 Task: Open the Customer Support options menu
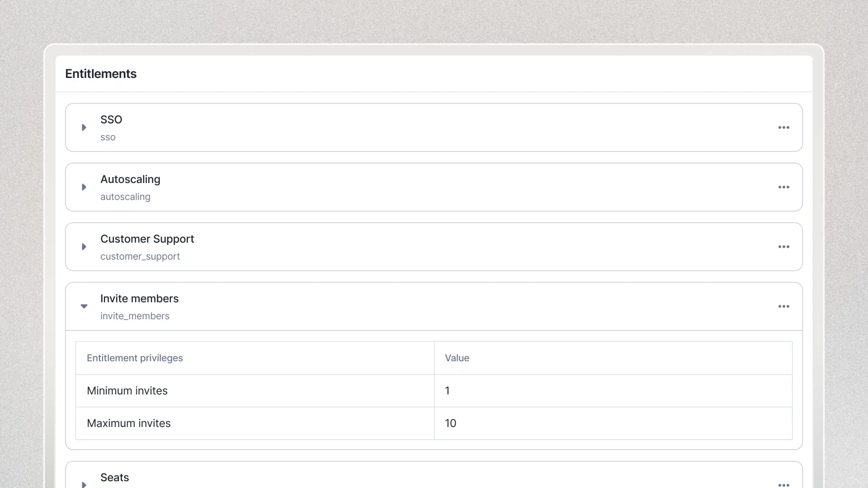(x=784, y=247)
